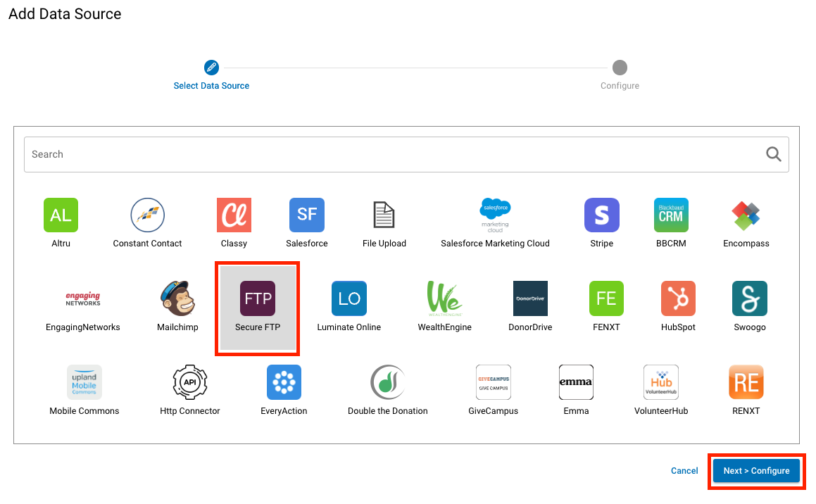Pick the Stripe data source icon
Screen dimensions: 816x504
click(601, 215)
